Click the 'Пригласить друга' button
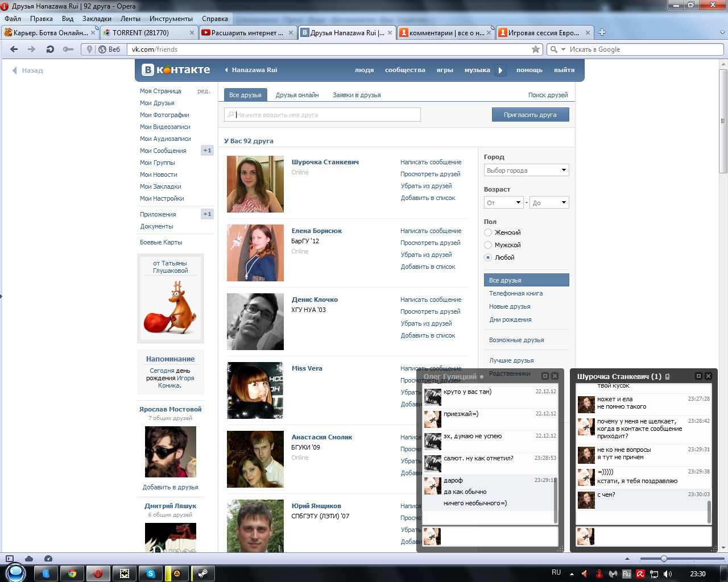 coord(530,115)
